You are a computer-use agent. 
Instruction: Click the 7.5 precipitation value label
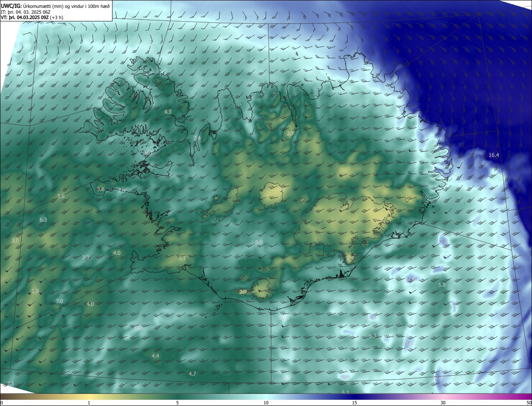[63, 44]
